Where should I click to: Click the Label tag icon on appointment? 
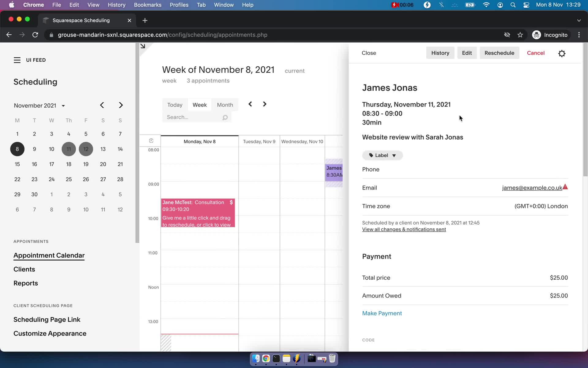371,155
